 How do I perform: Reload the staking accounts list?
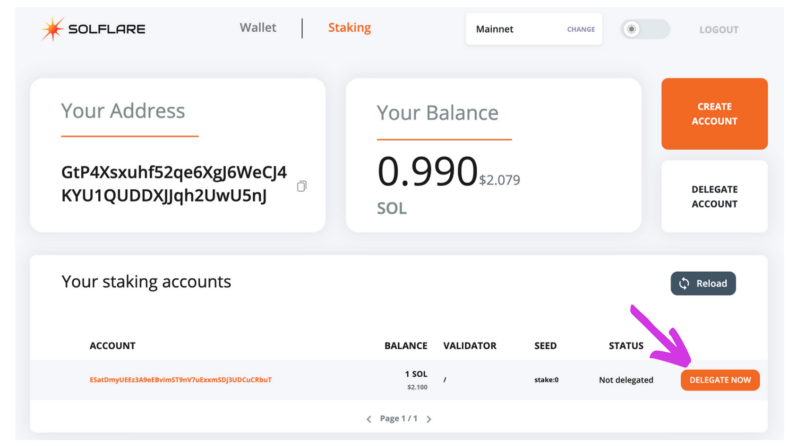[x=703, y=283]
